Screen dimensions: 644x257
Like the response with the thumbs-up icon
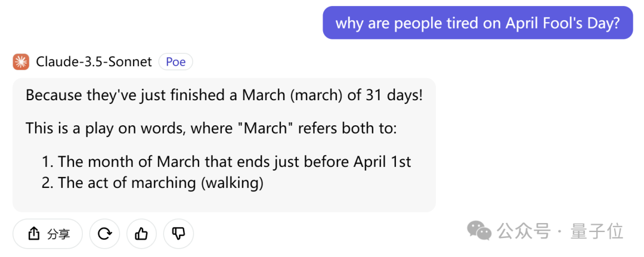(x=142, y=234)
